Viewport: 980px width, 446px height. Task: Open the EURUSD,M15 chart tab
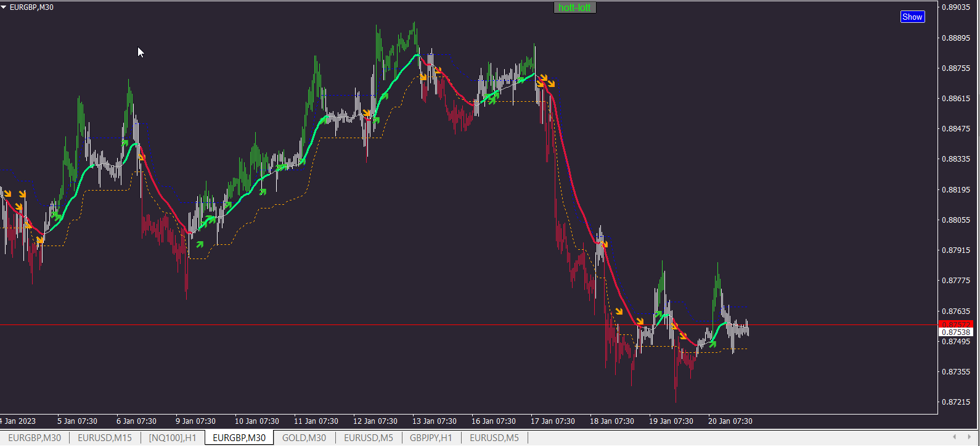pyautogui.click(x=105, y=438)
